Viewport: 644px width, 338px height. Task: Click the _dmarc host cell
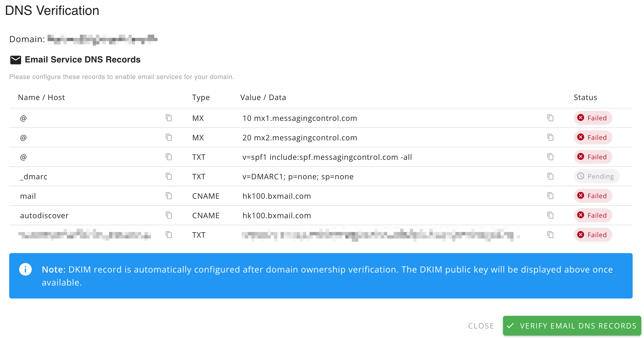pyautogui.click(x=34, y=177)
